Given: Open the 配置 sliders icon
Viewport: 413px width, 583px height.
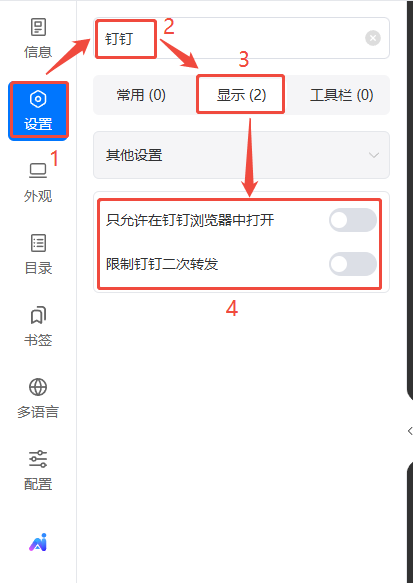Looking at the screenshot, I should coord(38,459).
